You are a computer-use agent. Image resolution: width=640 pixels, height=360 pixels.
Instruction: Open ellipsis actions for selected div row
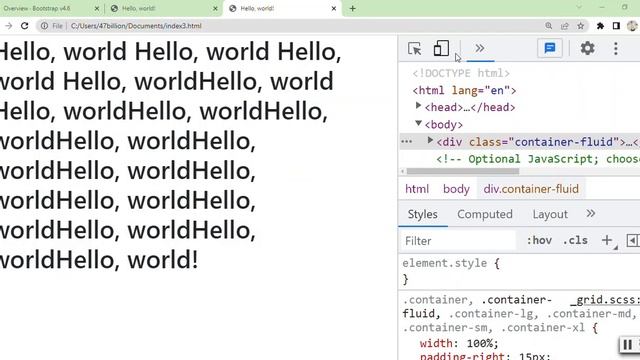tap(407, 142)
